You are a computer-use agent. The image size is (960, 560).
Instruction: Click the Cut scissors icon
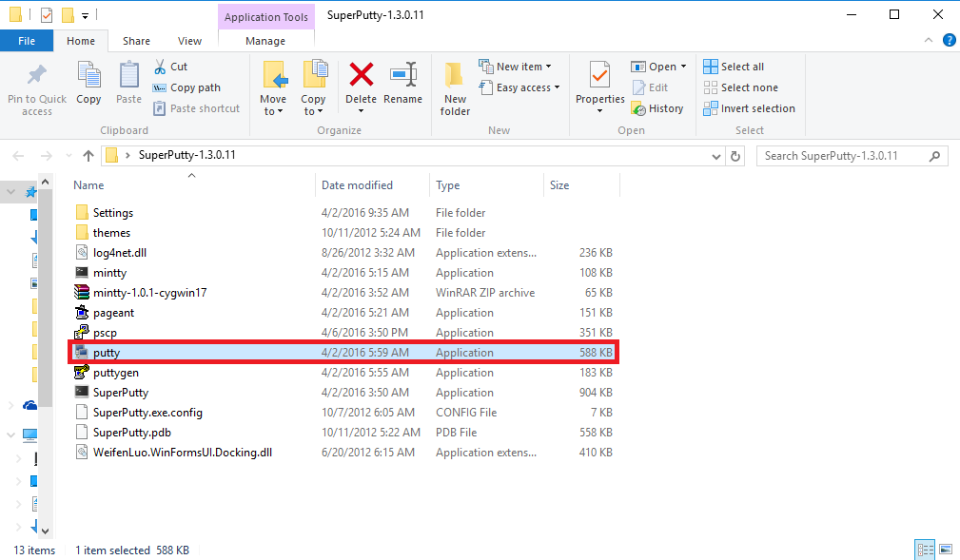161,67
